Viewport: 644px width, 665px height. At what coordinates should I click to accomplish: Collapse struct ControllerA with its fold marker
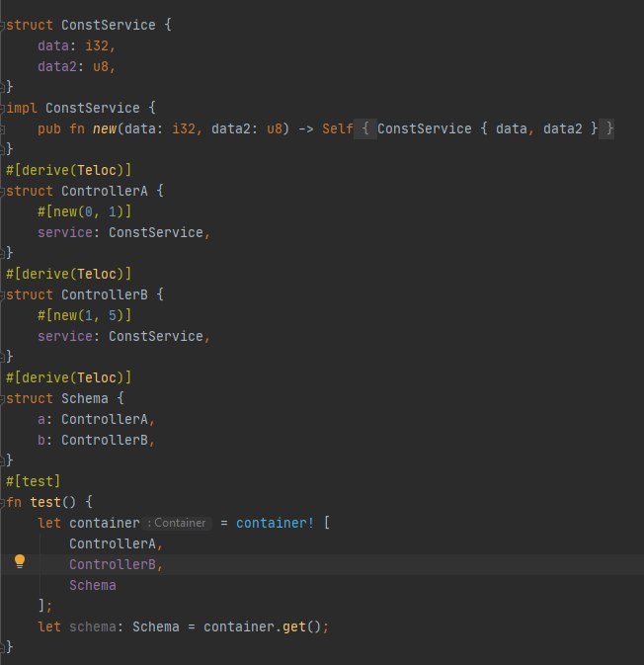coord(2,192)
